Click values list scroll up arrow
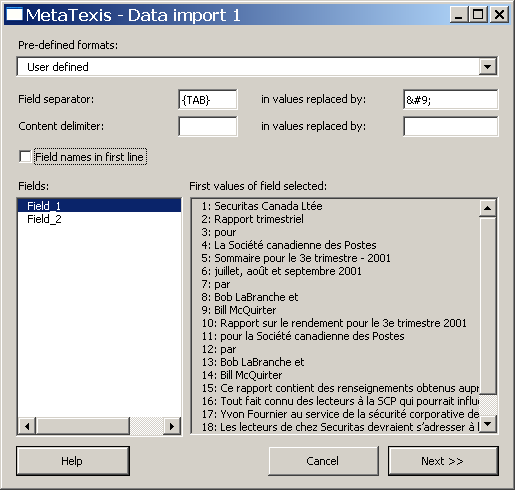 (487, 208)
